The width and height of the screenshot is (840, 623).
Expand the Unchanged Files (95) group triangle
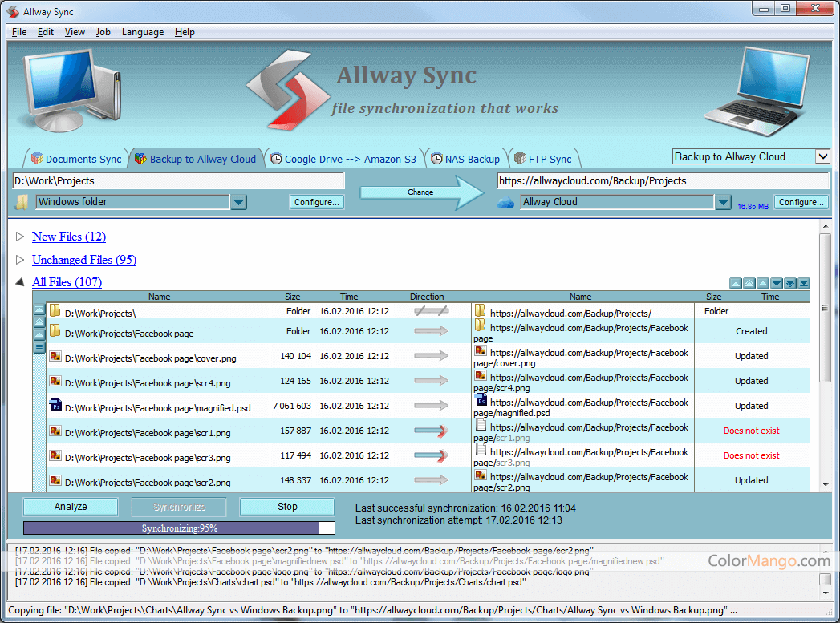tap(20, 260)
